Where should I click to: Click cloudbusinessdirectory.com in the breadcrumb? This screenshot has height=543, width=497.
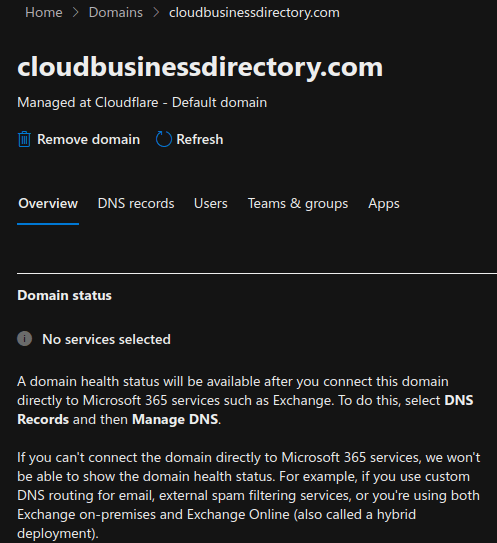254,12
